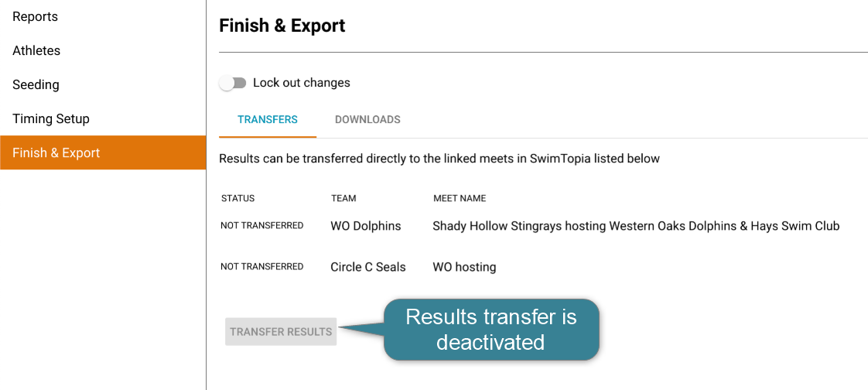Click the TEAM column header
868x390 pixels.
click(x=343, y=199)
